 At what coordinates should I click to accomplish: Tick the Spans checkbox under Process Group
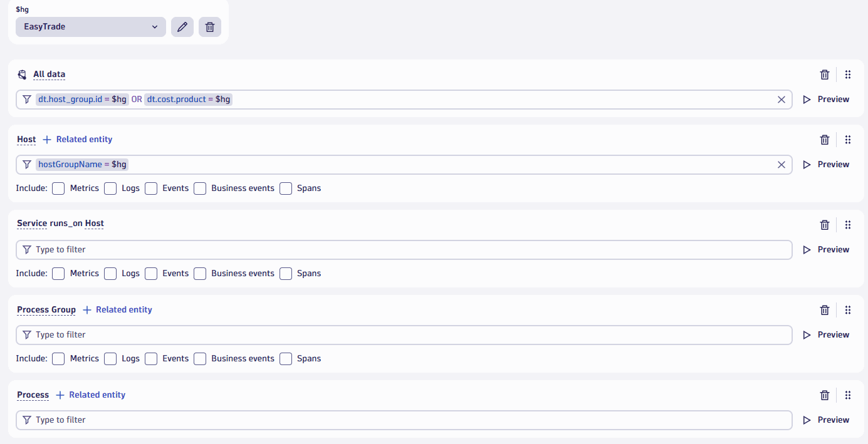coord(286,359)
